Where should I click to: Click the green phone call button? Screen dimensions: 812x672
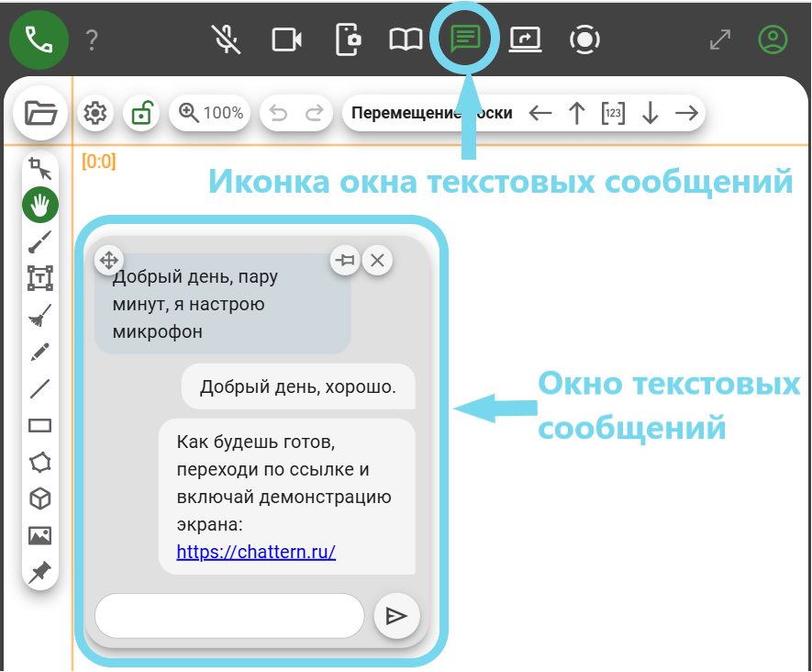39,39
